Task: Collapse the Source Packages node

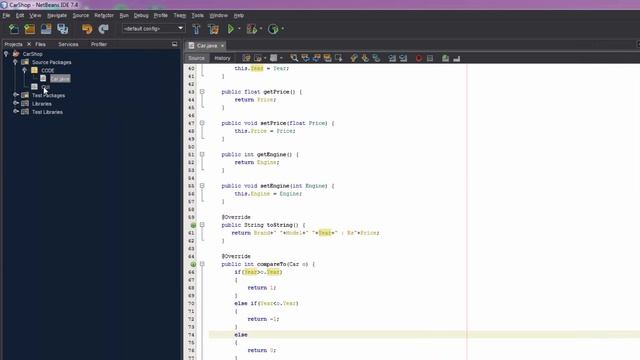Action: 16,62
